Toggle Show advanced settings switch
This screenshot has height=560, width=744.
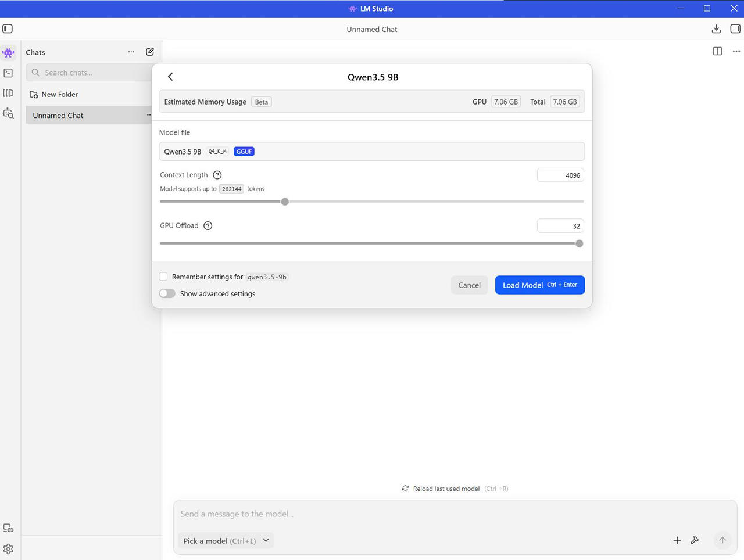[167, 294]
